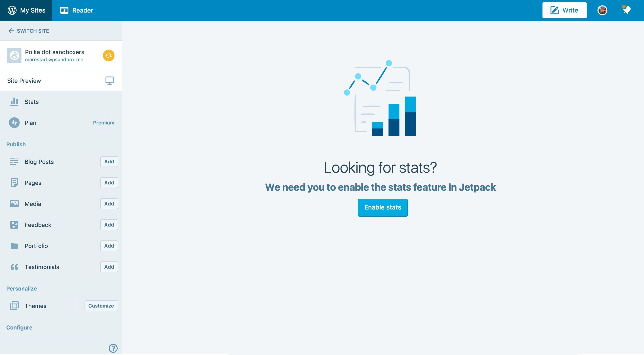This screenshot has height=355, width=644.
Task: Click the user profile avatar
Action: [602, 10]
